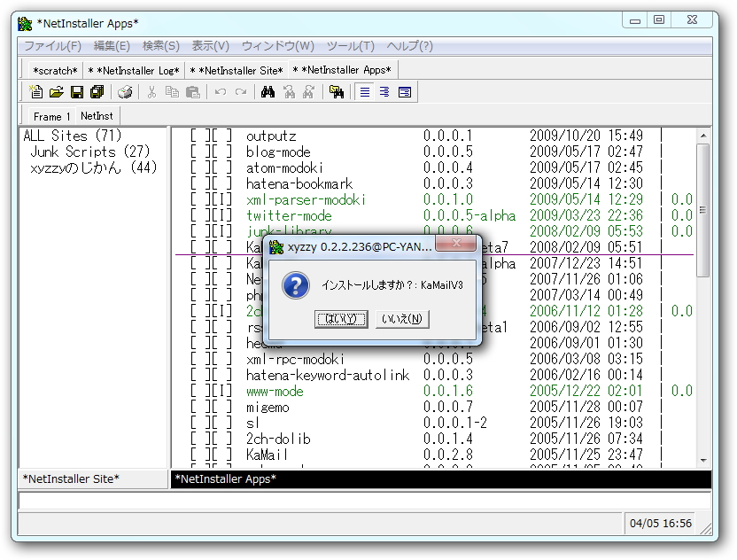
Task: Click the find previous binoculars icon
Action: 289,91
